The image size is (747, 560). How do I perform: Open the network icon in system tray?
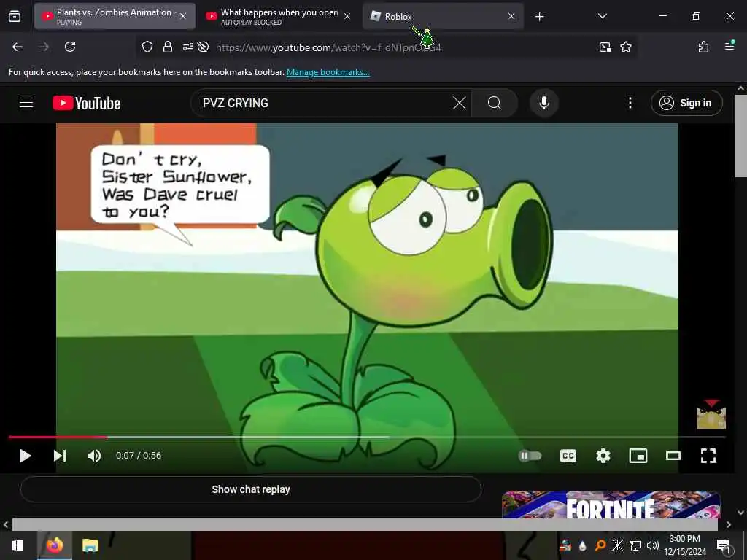[635, 545]
